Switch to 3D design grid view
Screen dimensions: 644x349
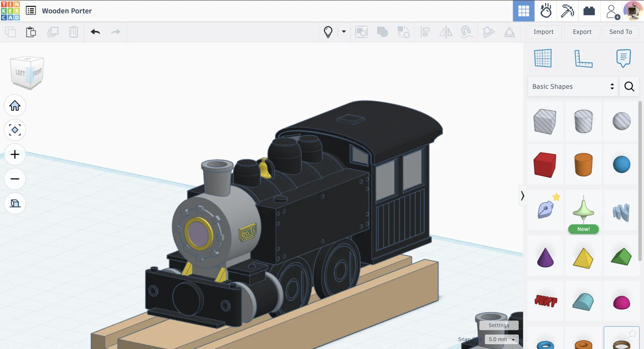click(x=524, y=11)
